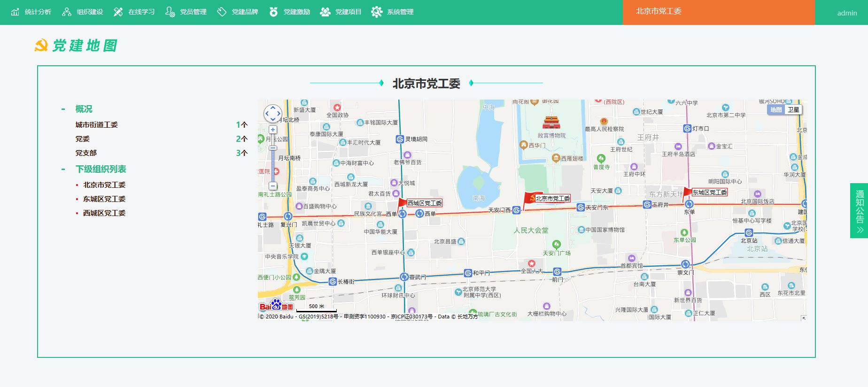Collapse the 概况 section
The width and height of the screenshot is (868, 387).
point(63,109)
